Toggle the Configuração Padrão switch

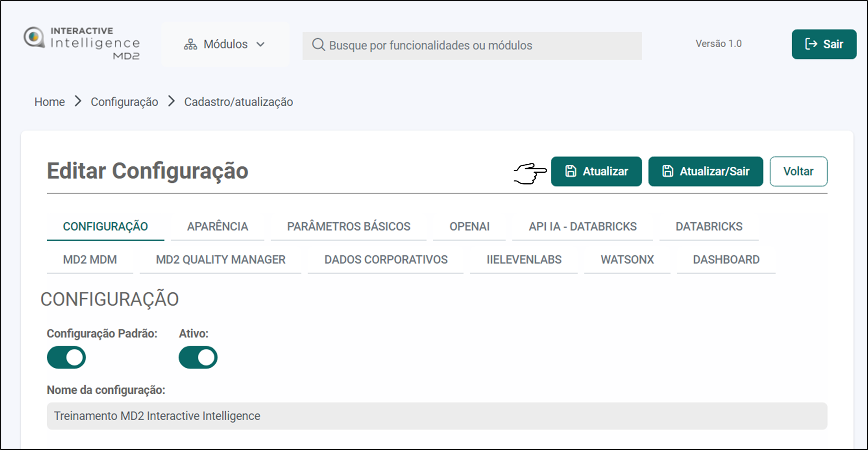[x=66, y=357]
